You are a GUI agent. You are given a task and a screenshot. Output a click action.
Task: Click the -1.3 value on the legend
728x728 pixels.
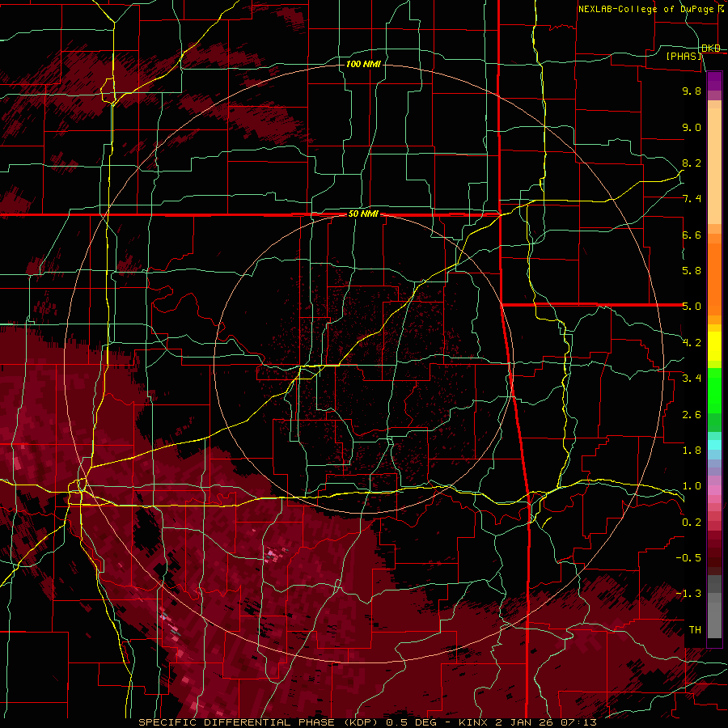pyautogui.click(x=688, y=594)
